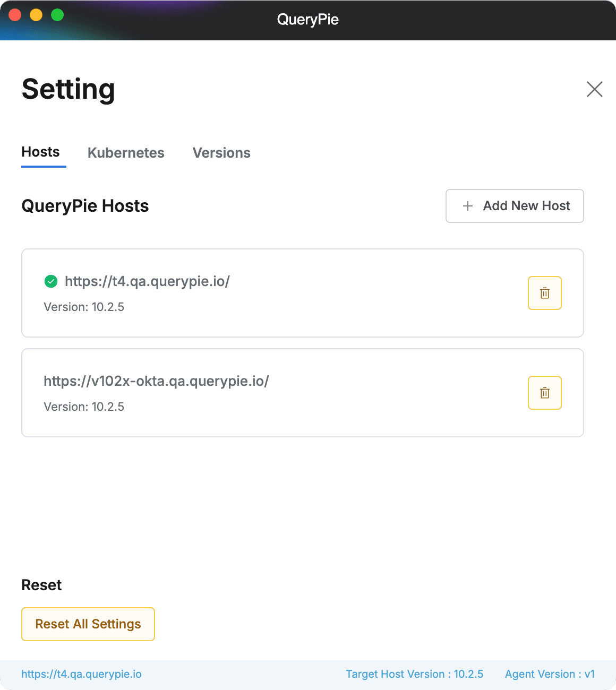Click the plus icon on Add New Host
Screen dimensions: 616x690
468,206
